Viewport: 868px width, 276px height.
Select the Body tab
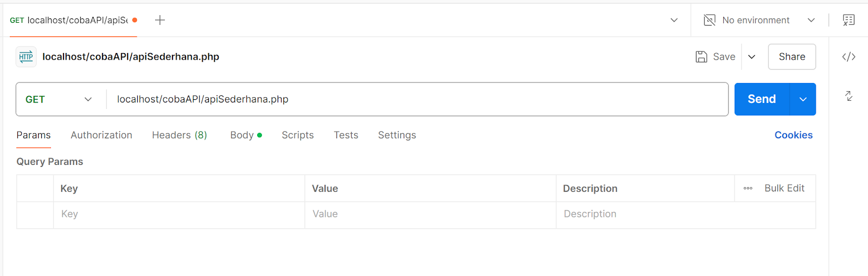[x=242, y=135]
